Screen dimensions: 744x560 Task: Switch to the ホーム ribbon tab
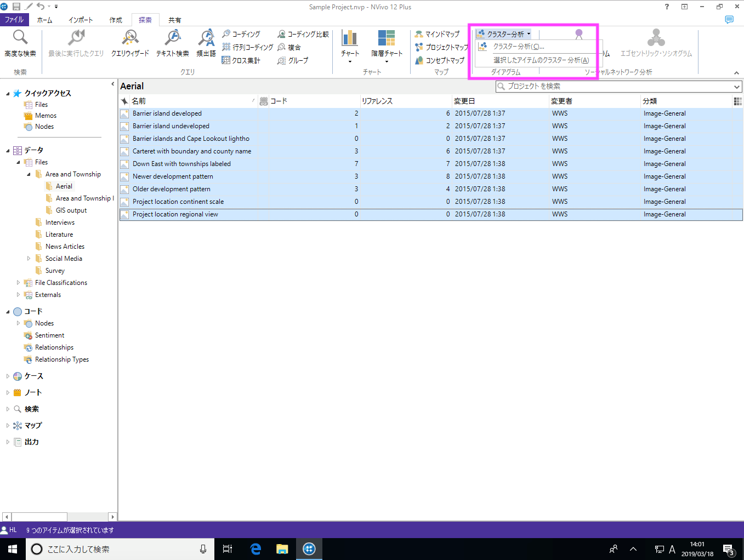click(44, 20)
